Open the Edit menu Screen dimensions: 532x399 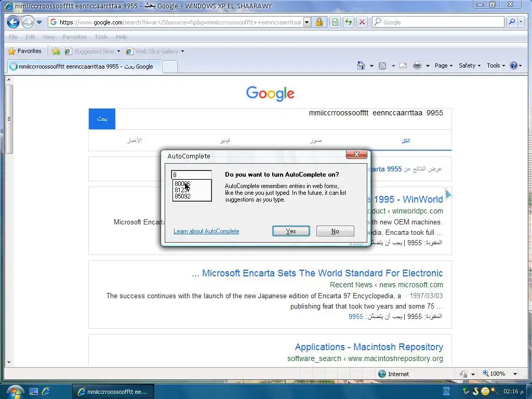tap(30, 37)
